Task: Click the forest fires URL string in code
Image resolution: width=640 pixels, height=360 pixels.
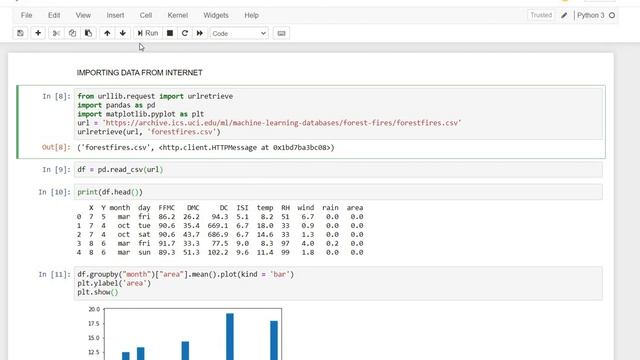Action: (x=282, y=123)
